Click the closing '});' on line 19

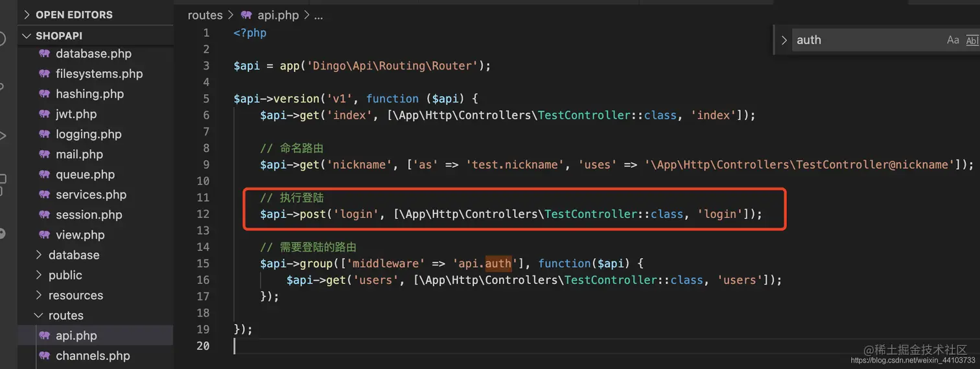[243, 329]
